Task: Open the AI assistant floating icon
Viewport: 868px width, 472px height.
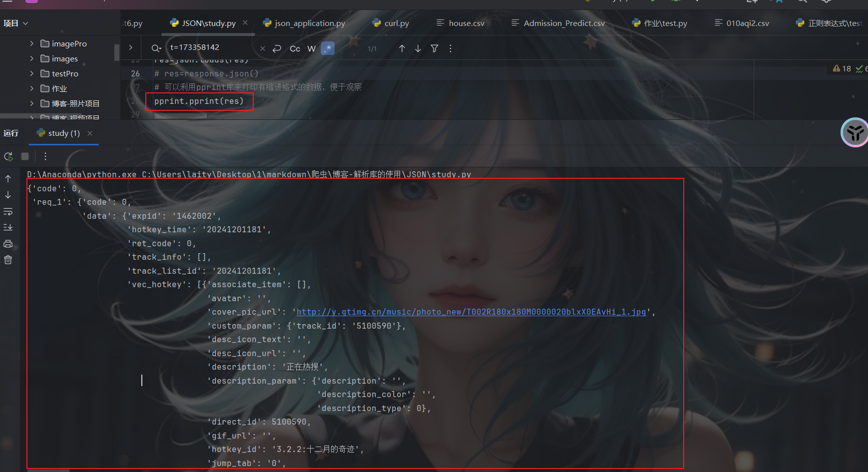Action: click(x=855, y=132)
